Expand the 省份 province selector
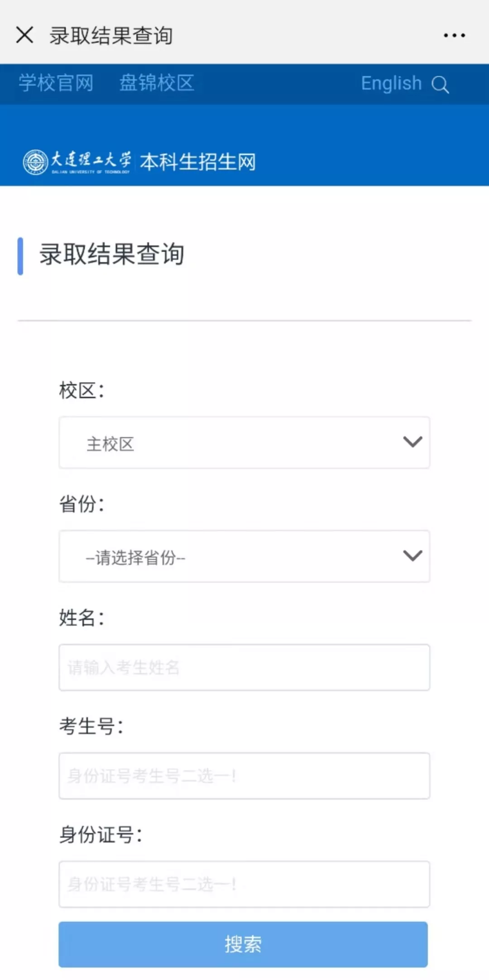The width and height of the screenshot is (489, 980). point(244,557)
